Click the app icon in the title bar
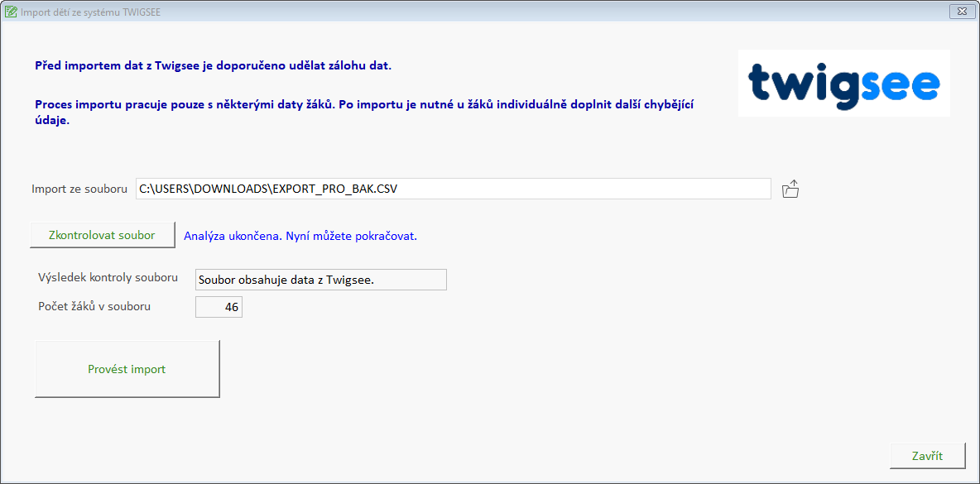This screenshot has height=484, width=980. [x=11, y=12]
